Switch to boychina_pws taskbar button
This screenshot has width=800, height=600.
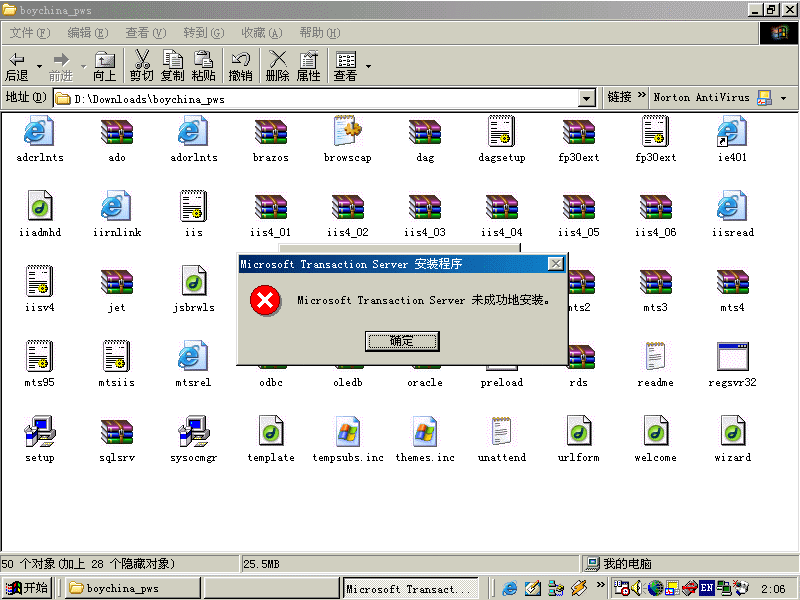(133, 588)
